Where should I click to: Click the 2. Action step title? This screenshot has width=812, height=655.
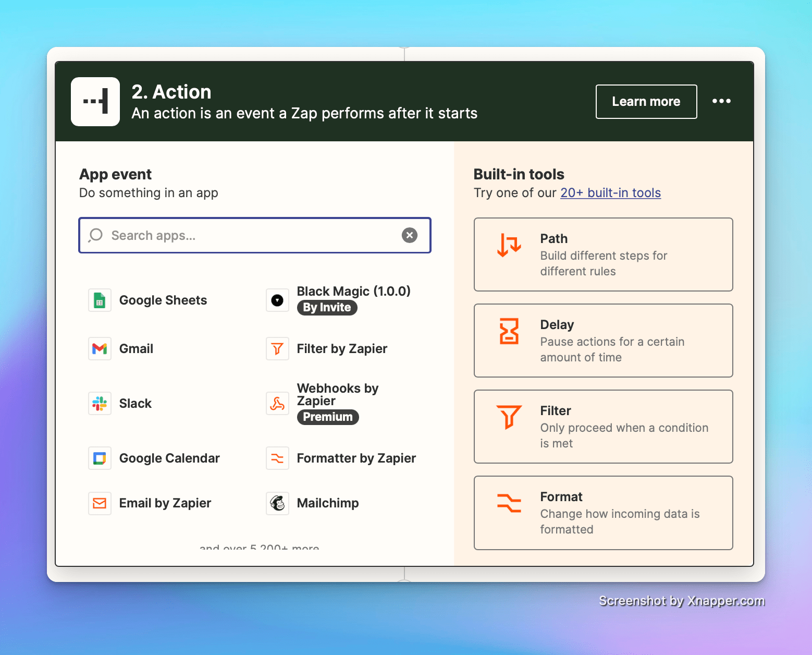tap(171, 92)
